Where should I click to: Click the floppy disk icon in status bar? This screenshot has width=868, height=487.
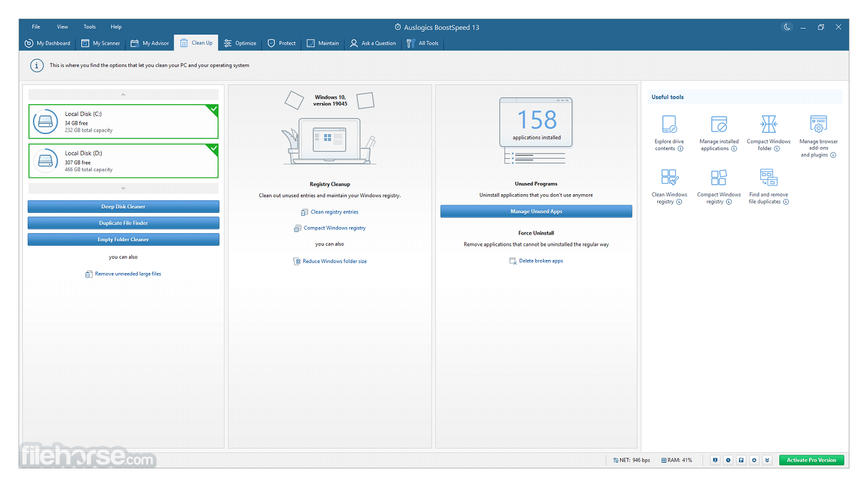(x=741, y=460)
